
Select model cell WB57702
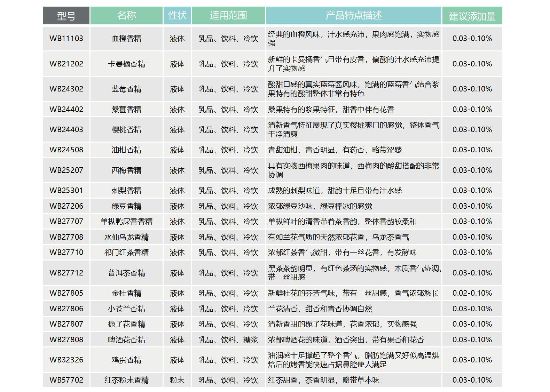pos(66,380)
